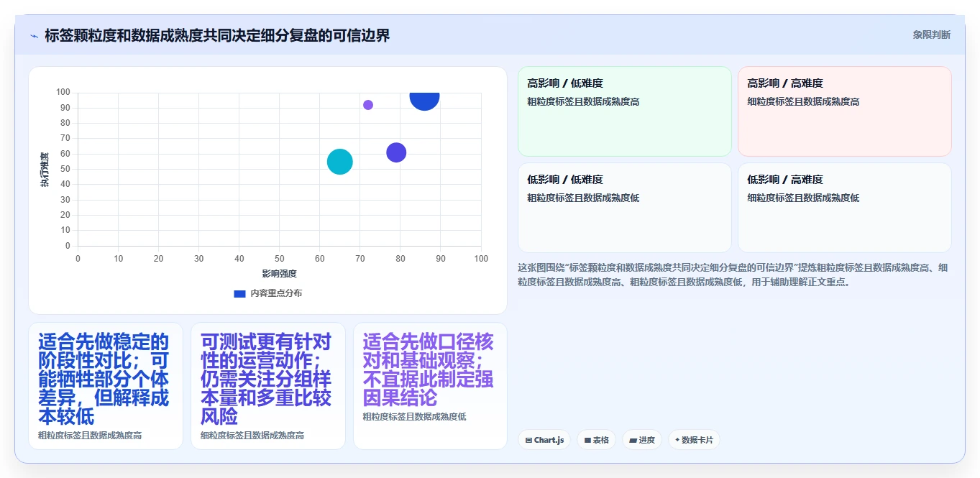Click the 表格 tag chip

(x=597, y=440)
